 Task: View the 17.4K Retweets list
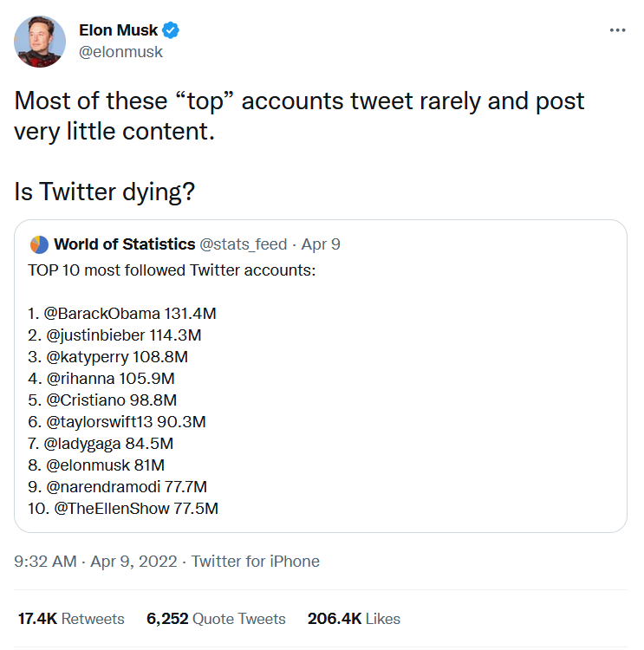pyautogui.click(x=71, y=619)
